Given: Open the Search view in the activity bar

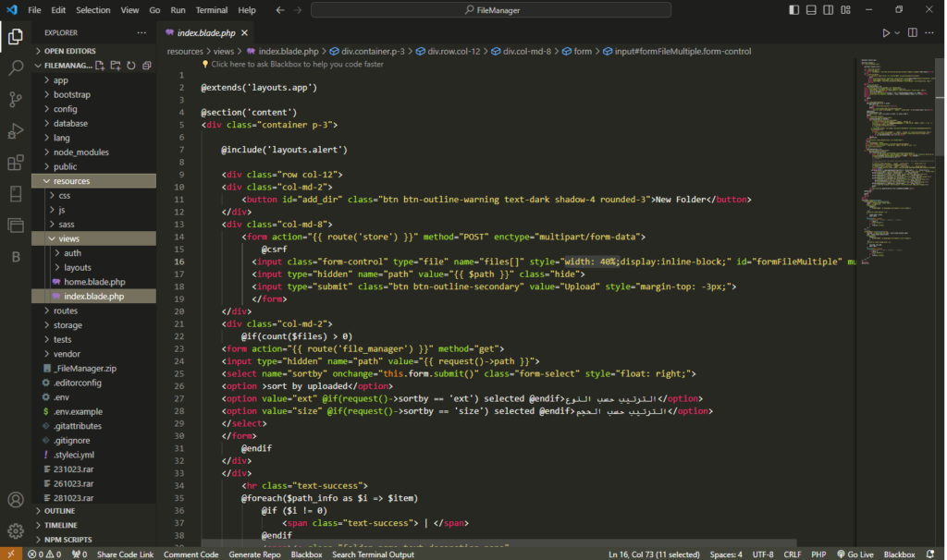Looking at the screenshot, I should tap(14, 67).
